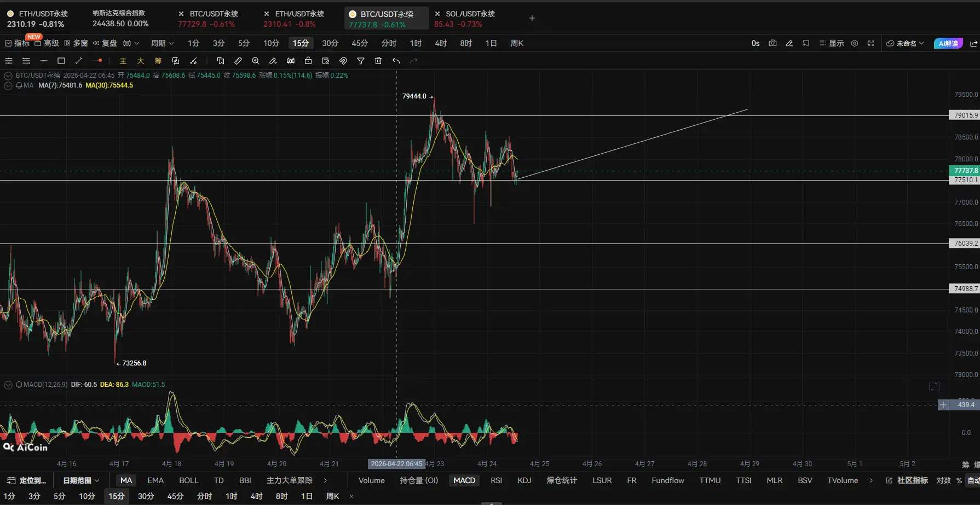
Task: Click the share icon at top right
Action: [973, 43]
